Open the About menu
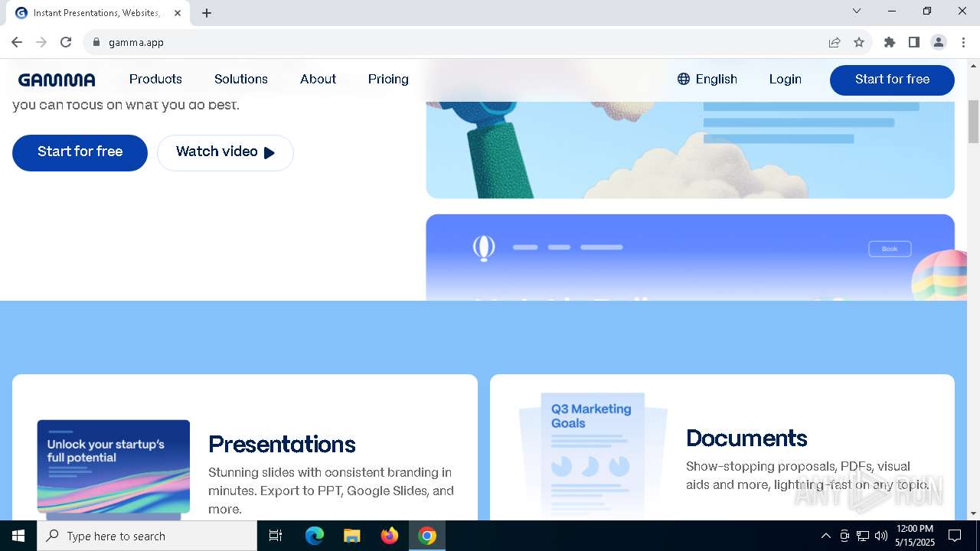 pos(318,79)
